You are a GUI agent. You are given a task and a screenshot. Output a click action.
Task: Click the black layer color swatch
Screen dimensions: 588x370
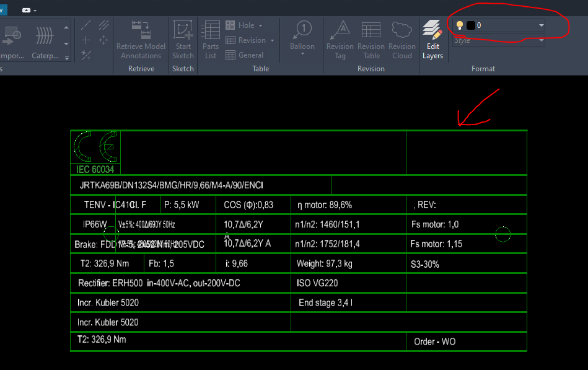click(470, 25)
